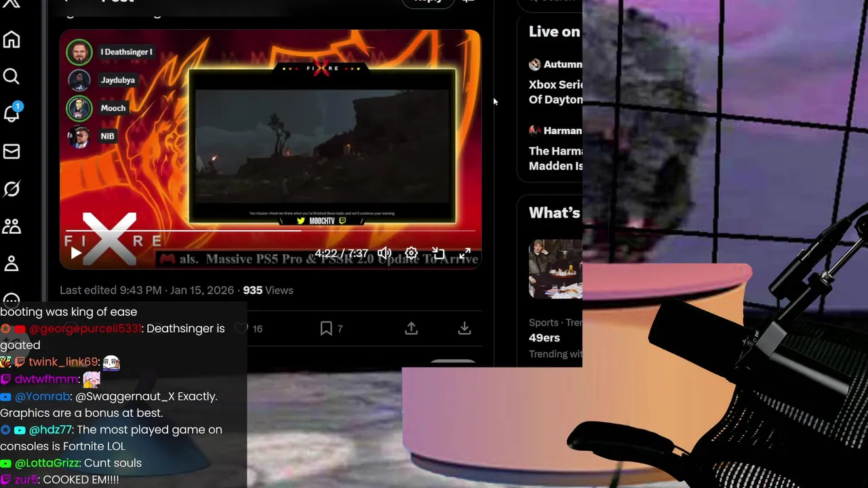Open the 49ers trending topic
868x488 pixels.
pos(545,338)
